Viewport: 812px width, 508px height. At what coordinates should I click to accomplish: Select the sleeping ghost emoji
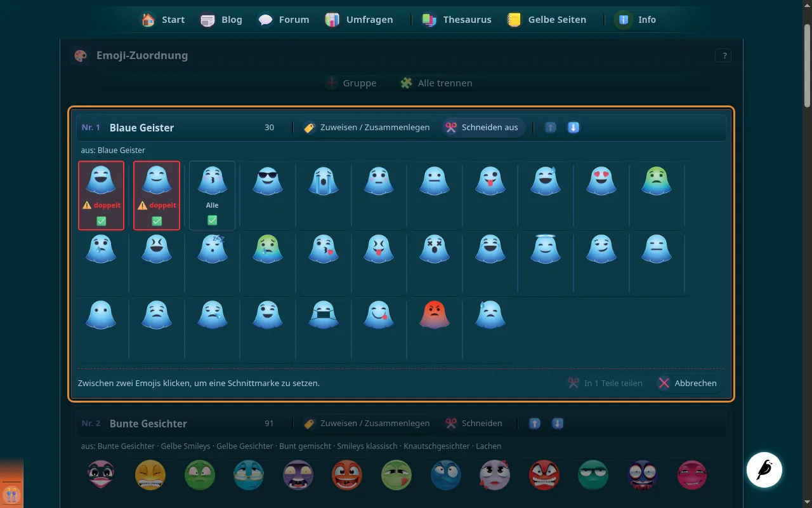[x=212, y=248]
